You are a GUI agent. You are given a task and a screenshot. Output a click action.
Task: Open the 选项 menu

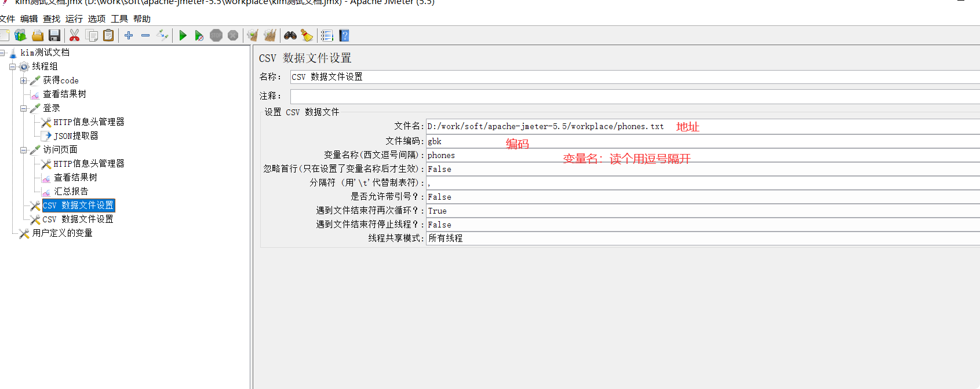[97, 19]
